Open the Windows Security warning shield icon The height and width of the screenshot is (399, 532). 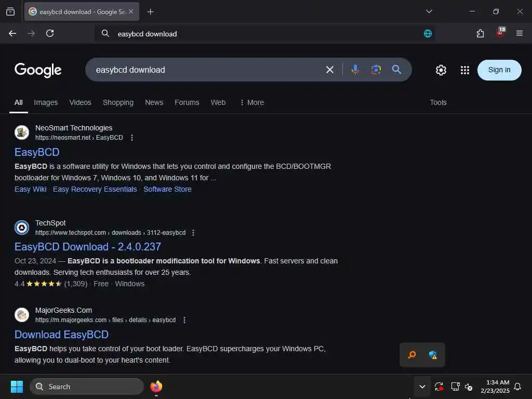(x=433, y=355)
